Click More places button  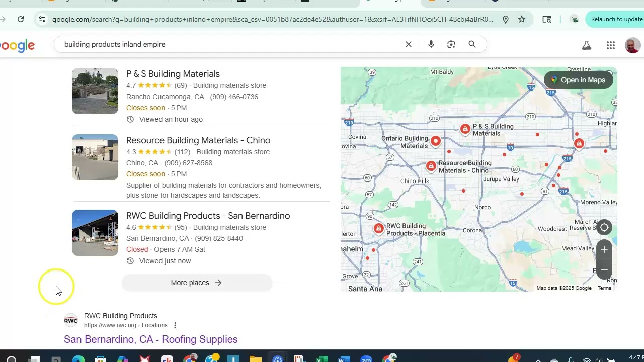(x=197, y=283)
